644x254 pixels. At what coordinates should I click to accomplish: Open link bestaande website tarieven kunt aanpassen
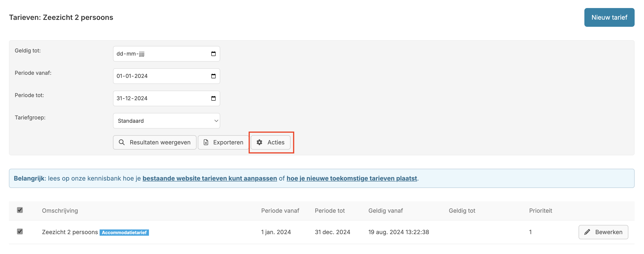[210, 178]
